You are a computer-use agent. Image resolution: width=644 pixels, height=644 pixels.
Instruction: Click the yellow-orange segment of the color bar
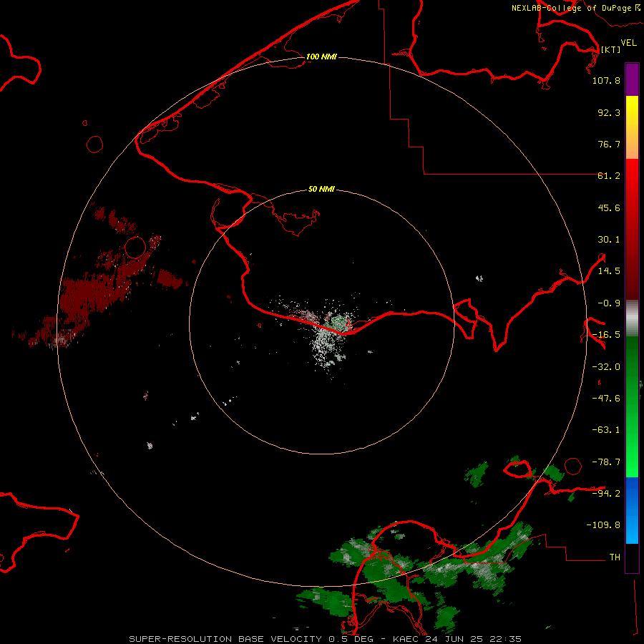[632, 127]
